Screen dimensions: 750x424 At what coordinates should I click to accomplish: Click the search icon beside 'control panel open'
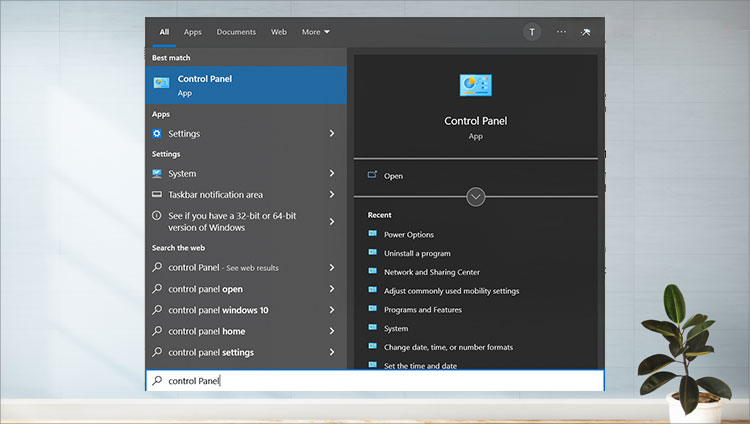(157, 289)
